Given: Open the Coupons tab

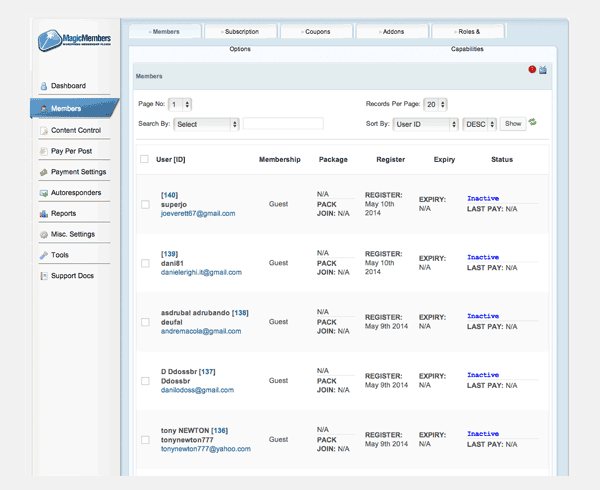Looking at the screenshot, I should tap(316, 32).
